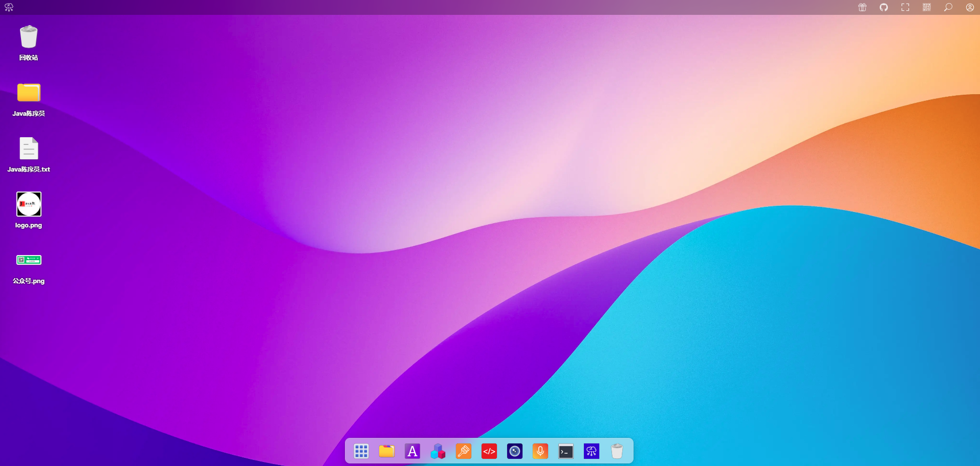Launch the orange paintbrush app in dock

(464, 451)
